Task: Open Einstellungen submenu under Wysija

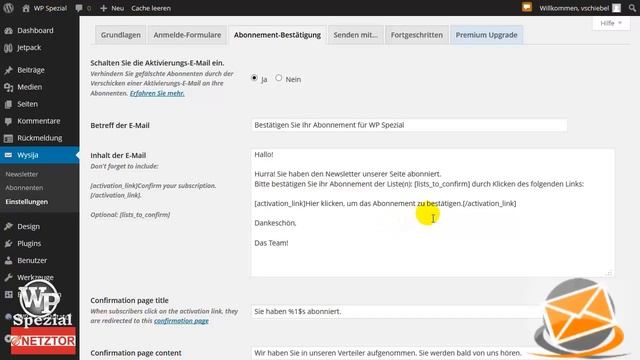Action: tap(27, 202)
